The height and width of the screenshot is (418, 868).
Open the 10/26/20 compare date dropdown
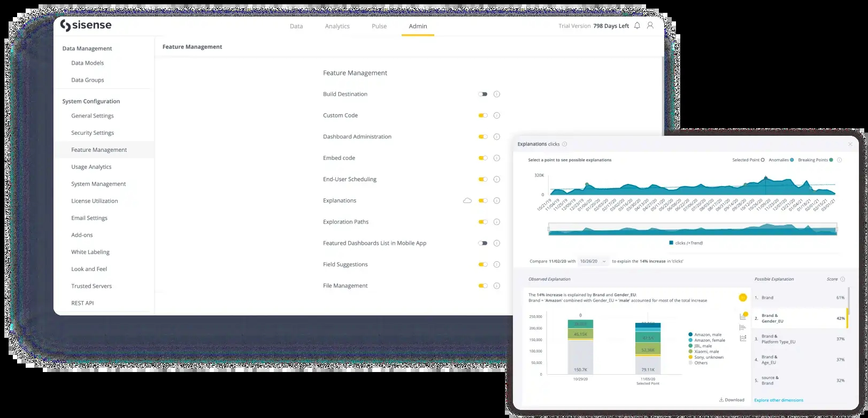click(594, 261)
